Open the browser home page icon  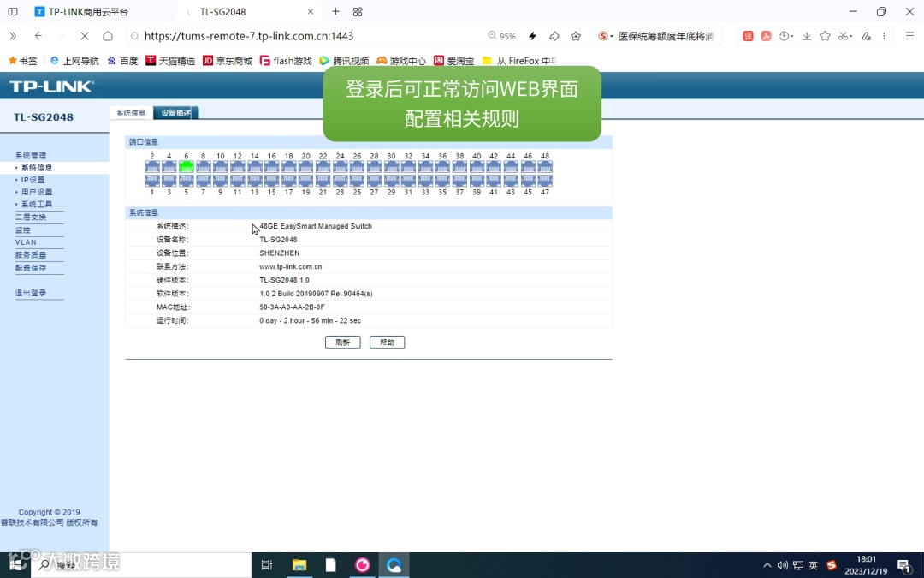pyautogui.click(x=108, y=36)
